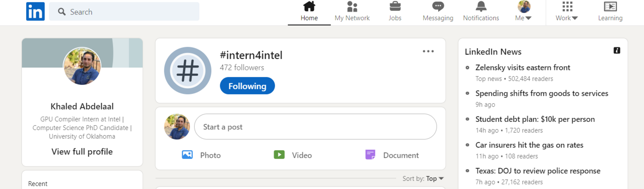644x189 pixels.
Task: Click the Start a post box
Action: click(x=315, y=127)
